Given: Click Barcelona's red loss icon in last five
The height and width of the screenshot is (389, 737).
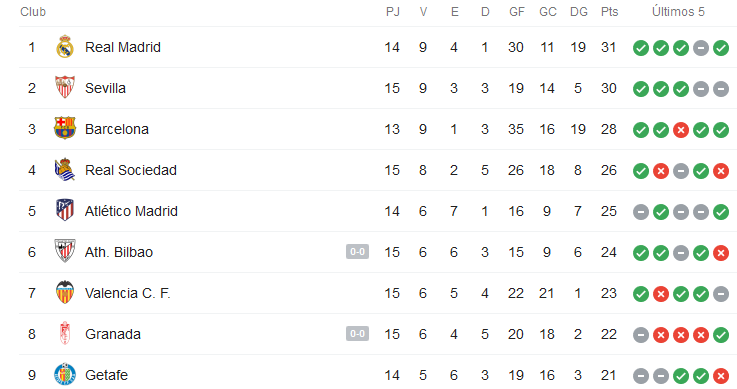Looking at the screenshot, I should pyautogui.click(x=681, y=130).
